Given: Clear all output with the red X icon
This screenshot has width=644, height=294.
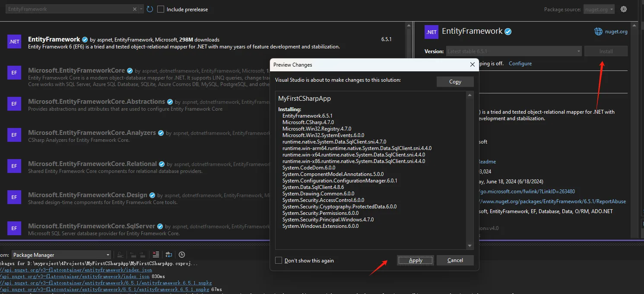Looking at the screenshot, I should point(156,255).
